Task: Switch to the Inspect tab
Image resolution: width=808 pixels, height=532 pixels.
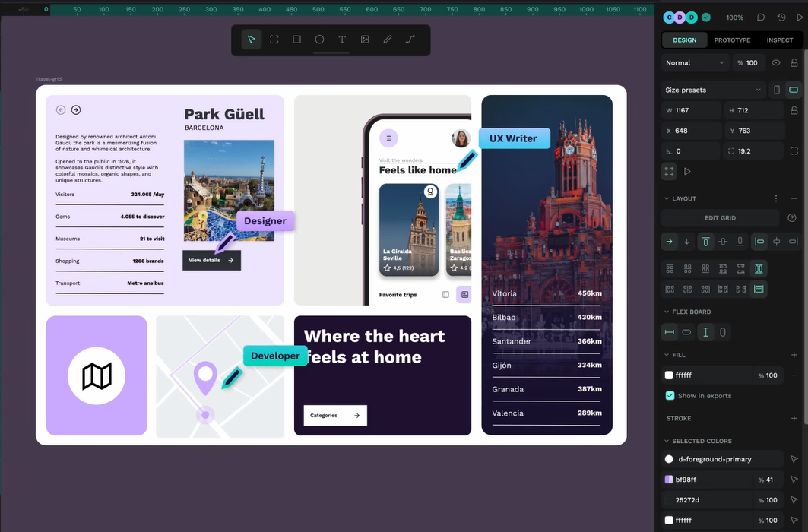Action: point(780,40)
